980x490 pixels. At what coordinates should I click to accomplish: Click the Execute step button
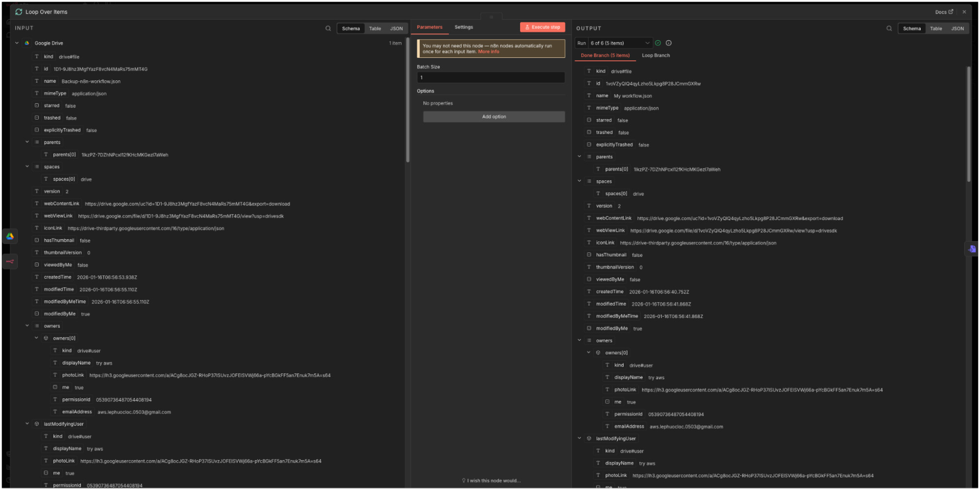pyautogui.click(x=542, y=27)
